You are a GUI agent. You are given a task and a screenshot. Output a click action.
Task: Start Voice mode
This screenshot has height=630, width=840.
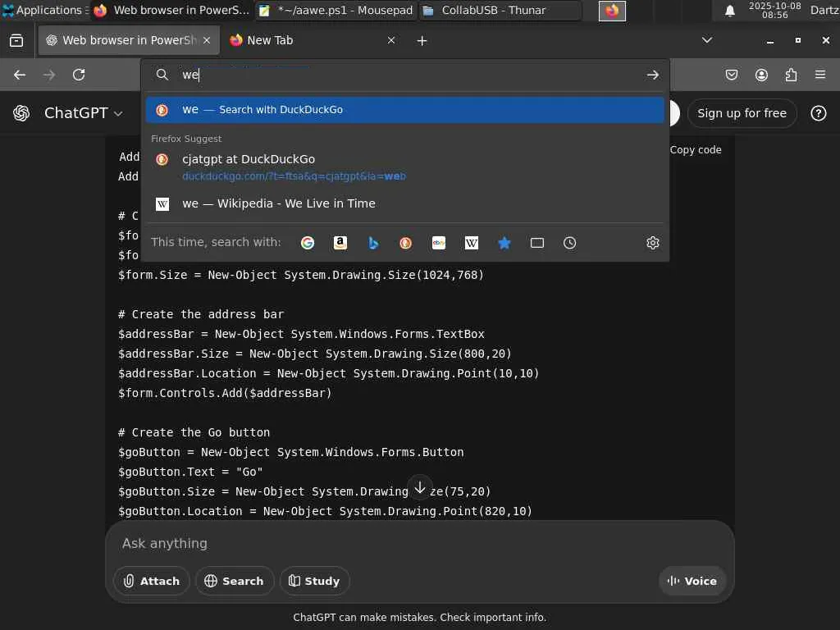click(x=692, y=581)
